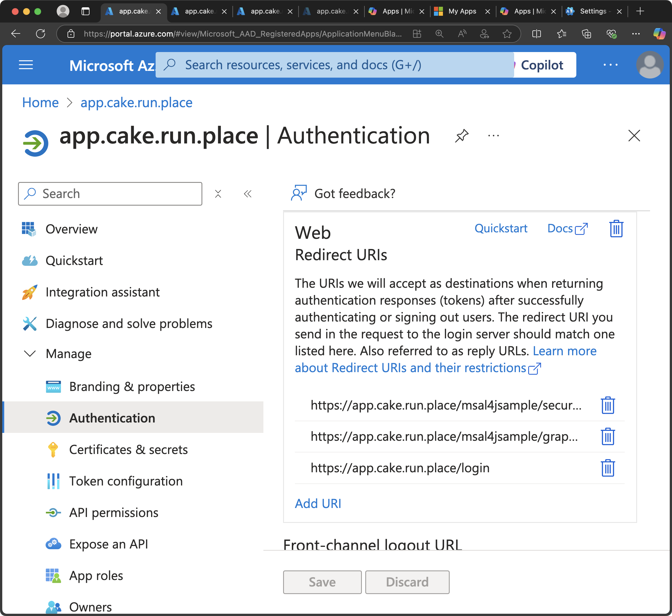Collapse the left navigation sidebar

click(x=247, y=194)
